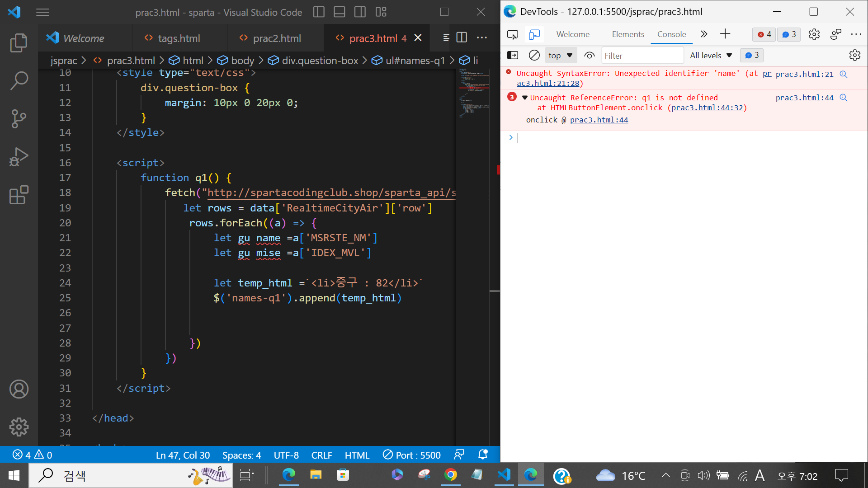Open the Customize and control DevTools menu
This screenshot has width=868, height=488.
pos(856,34)
